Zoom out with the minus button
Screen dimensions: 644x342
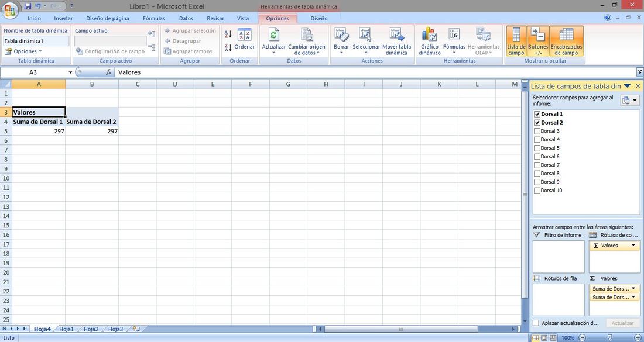[x=582, y=338]
